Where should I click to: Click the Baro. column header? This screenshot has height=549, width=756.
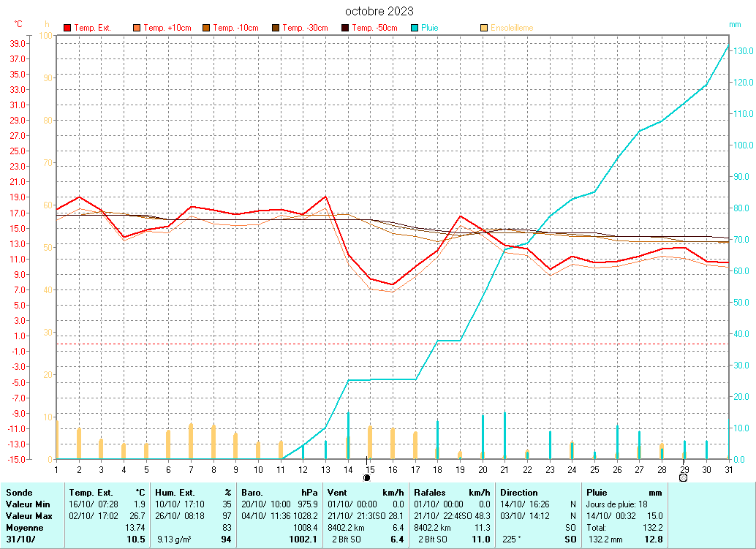tap(252, 493)
